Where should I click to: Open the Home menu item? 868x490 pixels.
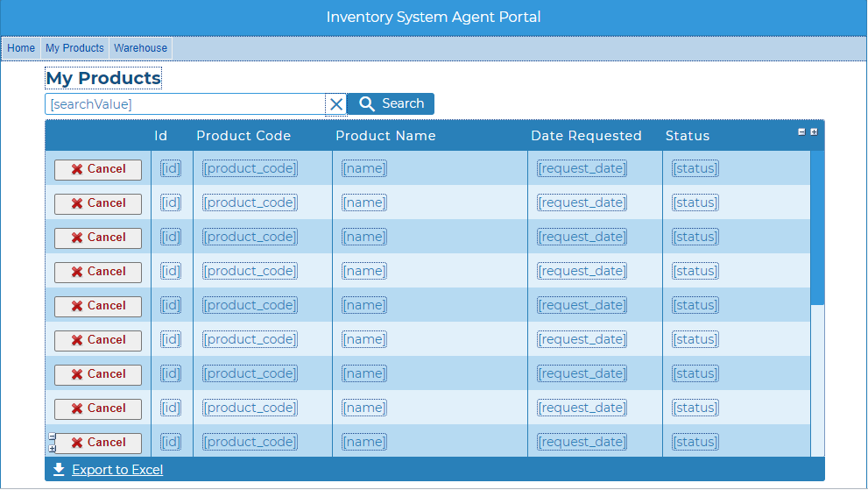click(21, 48)
